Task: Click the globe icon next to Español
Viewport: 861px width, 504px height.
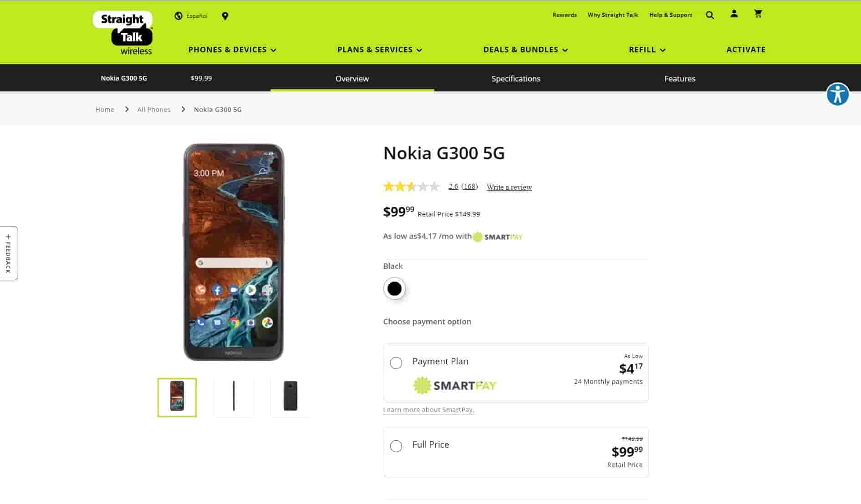Action: (x=178, y=15)
